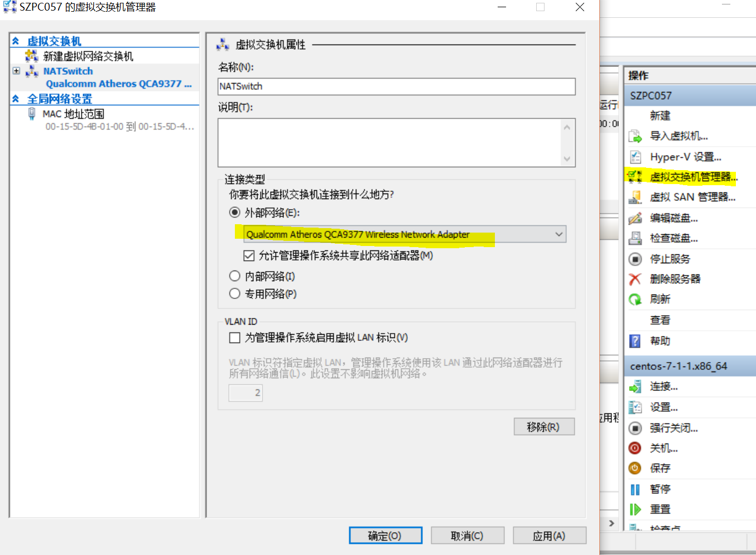Image resolution: width=756 pixels, height=555 pixels.
Task: Open 查看 in the Actions pane
Action: pyautogui.click(x=660, y=320)
